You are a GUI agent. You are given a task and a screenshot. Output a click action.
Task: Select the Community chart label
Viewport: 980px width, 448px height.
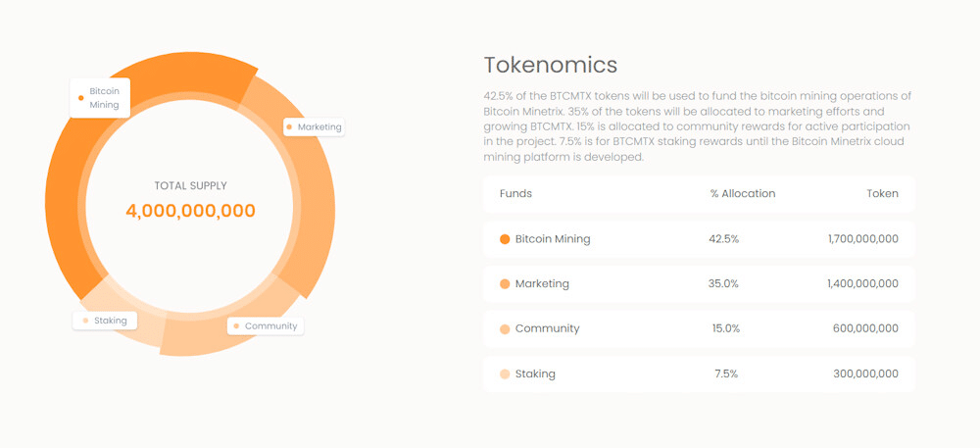pos(266,325)
